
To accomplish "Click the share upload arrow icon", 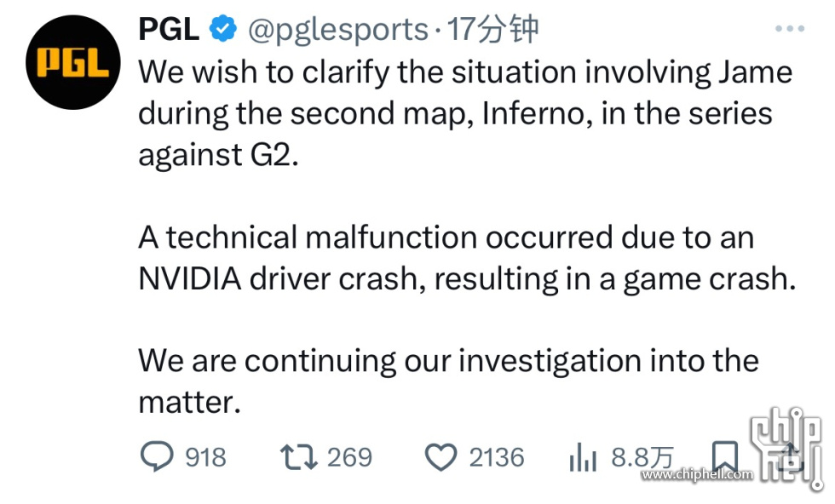I will [x=792, y=456].
